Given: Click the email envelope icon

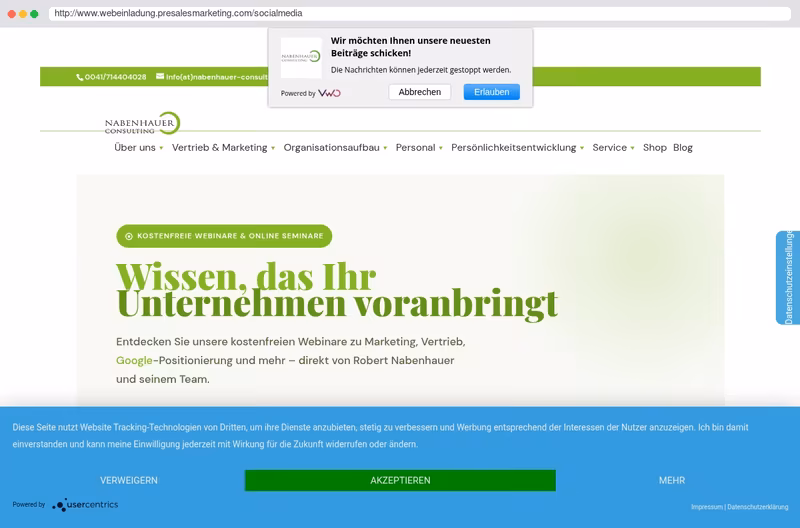Looking at the screenshot, I should pos(160,77).
